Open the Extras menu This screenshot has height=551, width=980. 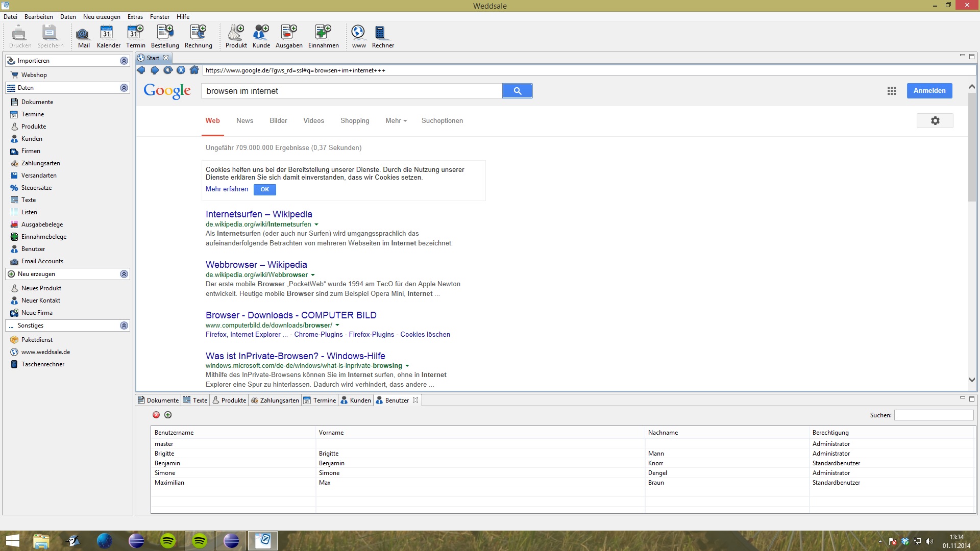[135, 17]
